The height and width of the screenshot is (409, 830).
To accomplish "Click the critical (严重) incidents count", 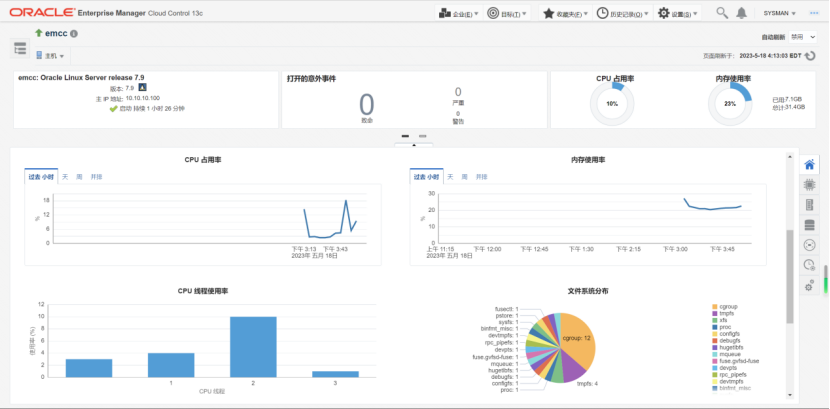I will tap(458, 92).
